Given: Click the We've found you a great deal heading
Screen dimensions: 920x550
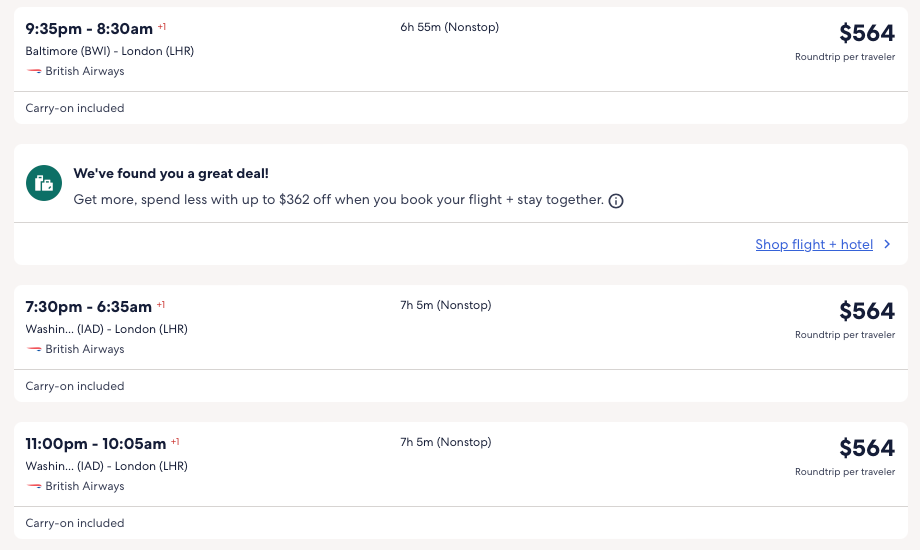Looking at the screenshot, I should click(171, 174).
